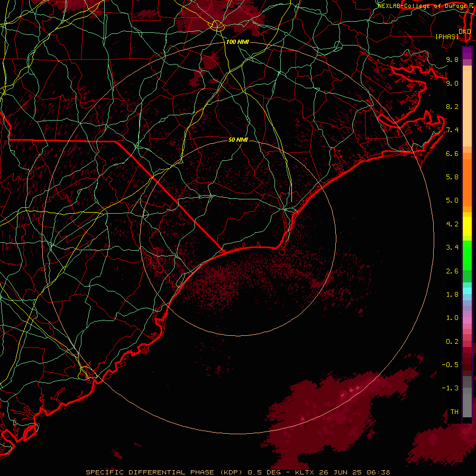Click the 6.6 value on the color scale
476x476 pixels.
(x=452, y=153)
